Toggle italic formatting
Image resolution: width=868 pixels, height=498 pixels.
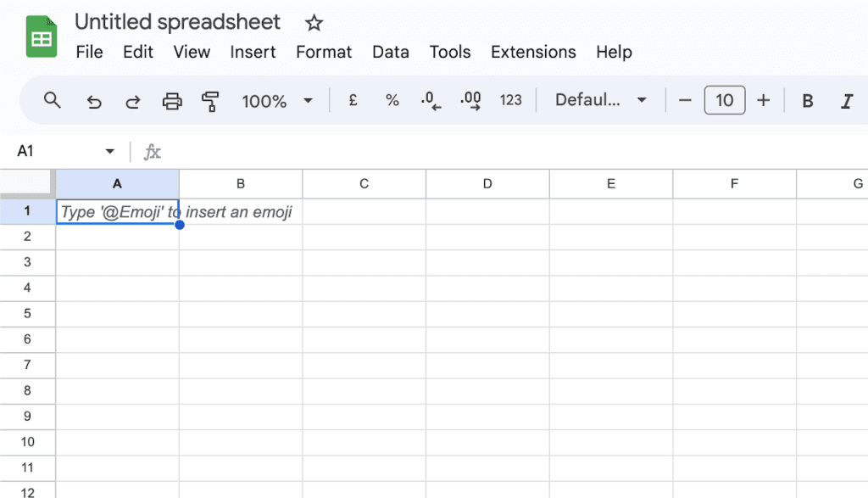click(x=846, y=101)
